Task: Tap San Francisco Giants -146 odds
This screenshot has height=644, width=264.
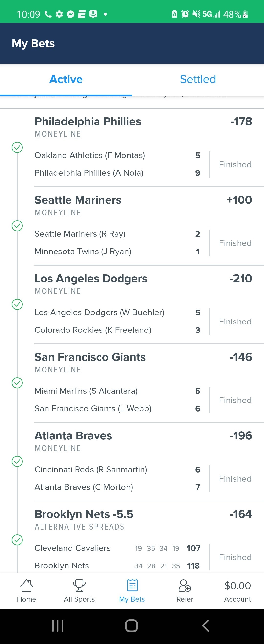Action: (241, 357)
